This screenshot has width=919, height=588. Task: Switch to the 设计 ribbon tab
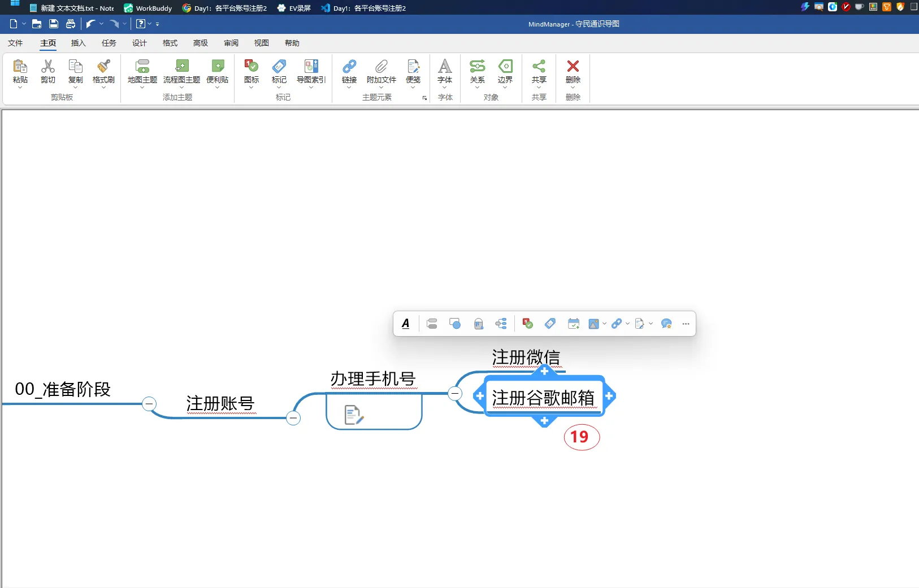click(x=140, y=43)
